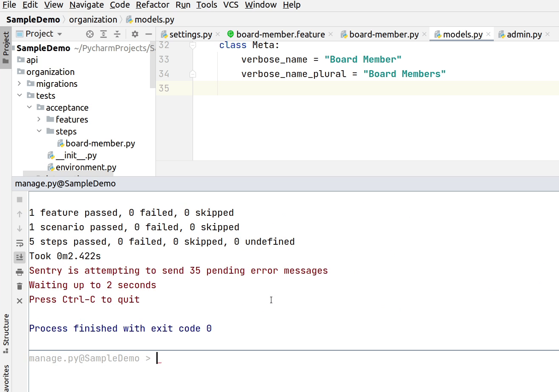This screenshot has height=392, width=559.
Task: Open the Project view dropdown
Action: coord(59,34)
